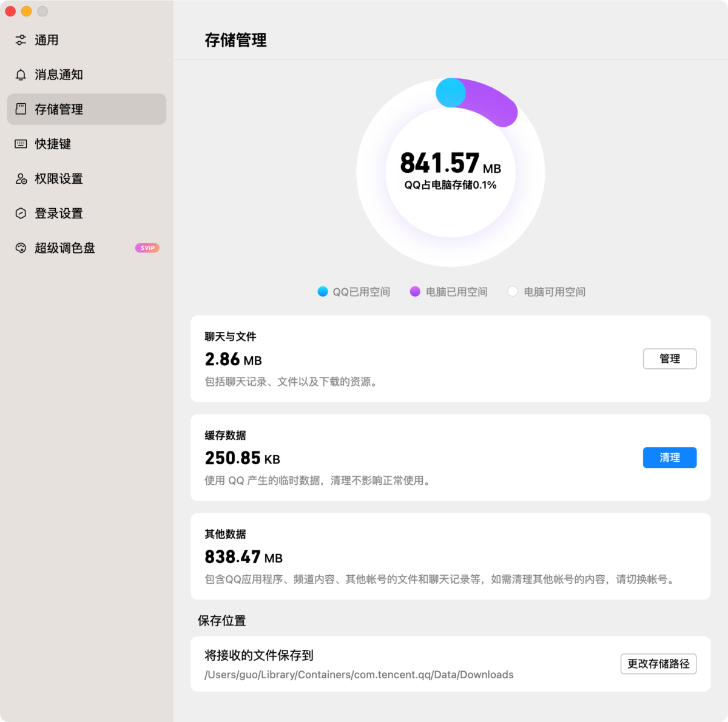728x722 pixels.
Task: Click the 更改存储路径 button
Action: 658,664
